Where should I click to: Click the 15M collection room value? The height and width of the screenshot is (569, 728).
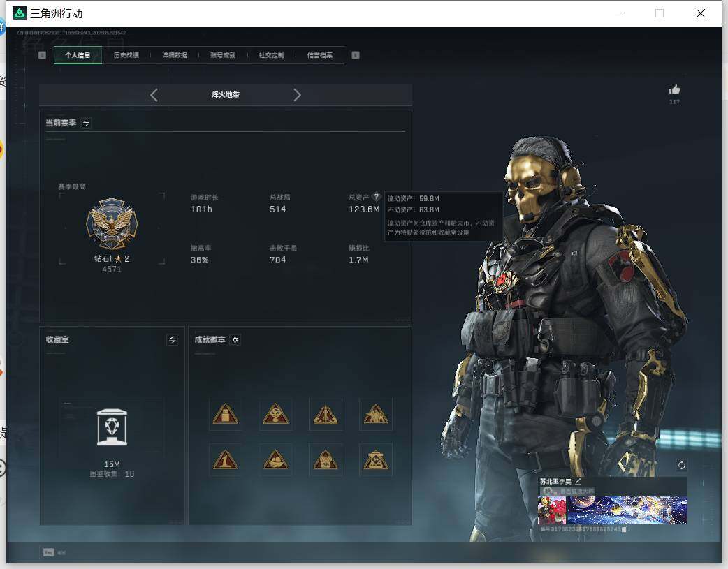click(112, 464)
